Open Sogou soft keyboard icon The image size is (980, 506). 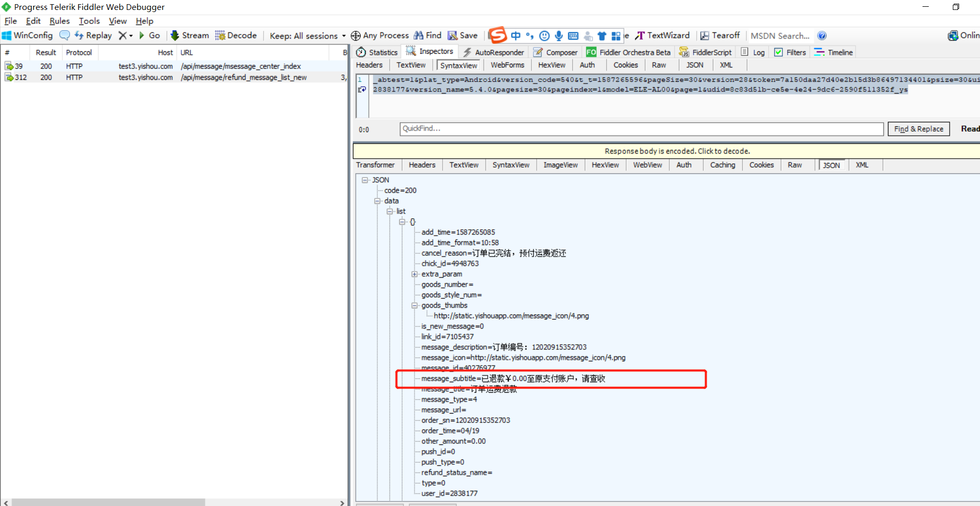pyautogui.click(x=573, y=36)
